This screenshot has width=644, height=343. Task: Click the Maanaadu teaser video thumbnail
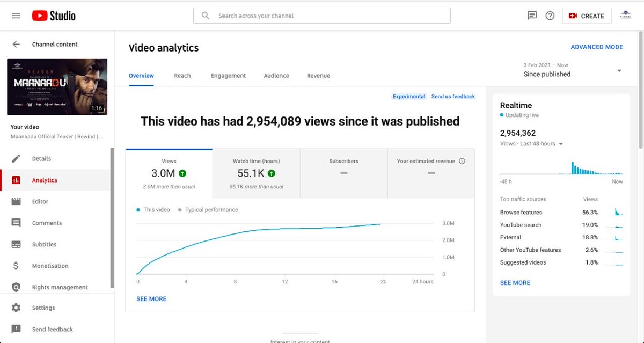coord(57,87)
